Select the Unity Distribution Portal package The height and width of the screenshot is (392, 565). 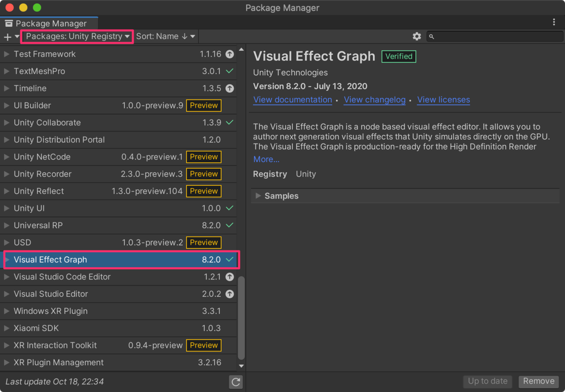pos(118,140)
